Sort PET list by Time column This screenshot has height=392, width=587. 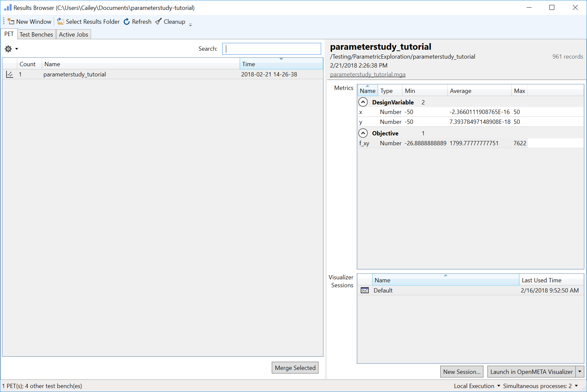281,64
